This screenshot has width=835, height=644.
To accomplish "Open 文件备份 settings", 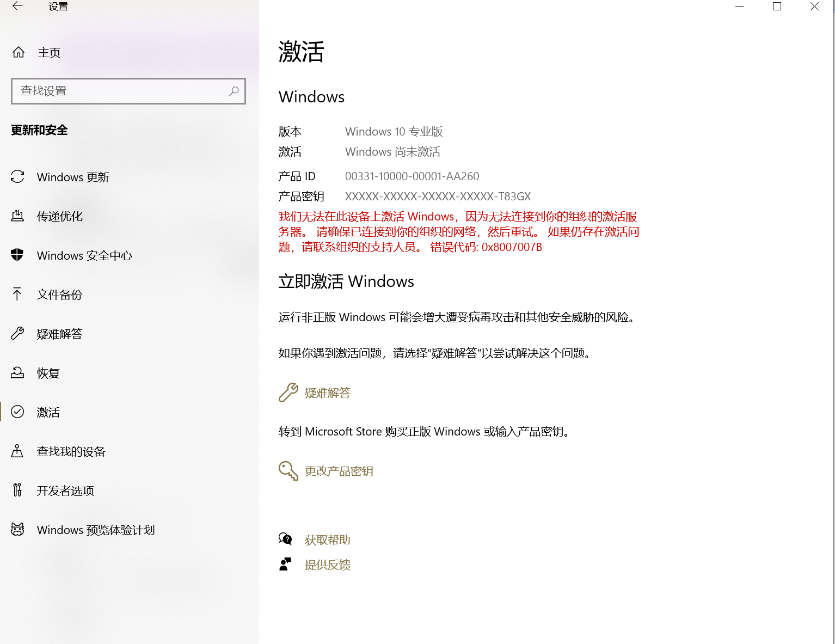I will click(x=60, y=295).
